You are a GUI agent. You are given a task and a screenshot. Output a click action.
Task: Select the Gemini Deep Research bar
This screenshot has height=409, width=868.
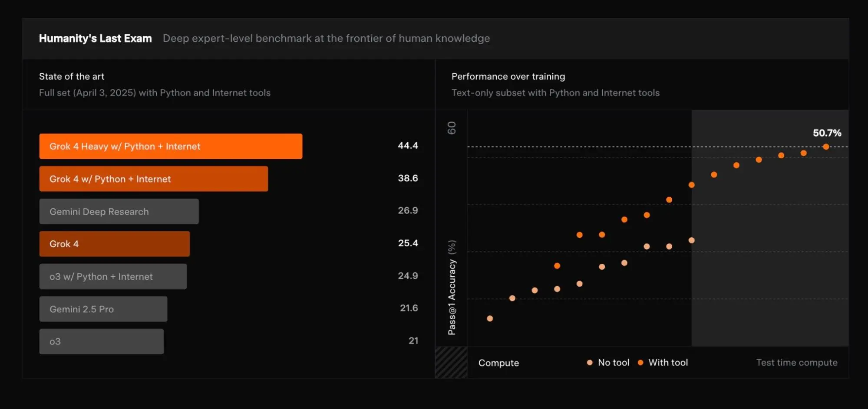119,211
